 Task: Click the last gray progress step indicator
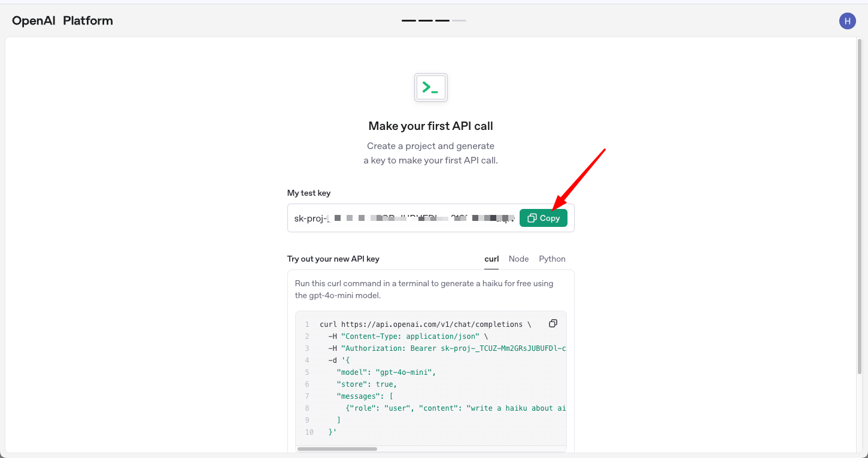[x=459, y=21]
